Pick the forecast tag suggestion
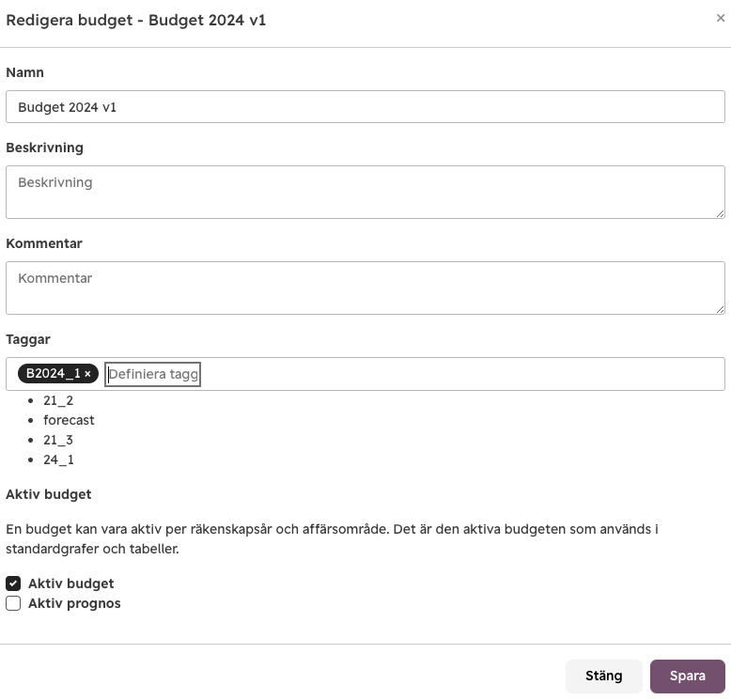The width and height of the screenshot is (731, 700). pyautogui.click(x=69, y=420)
